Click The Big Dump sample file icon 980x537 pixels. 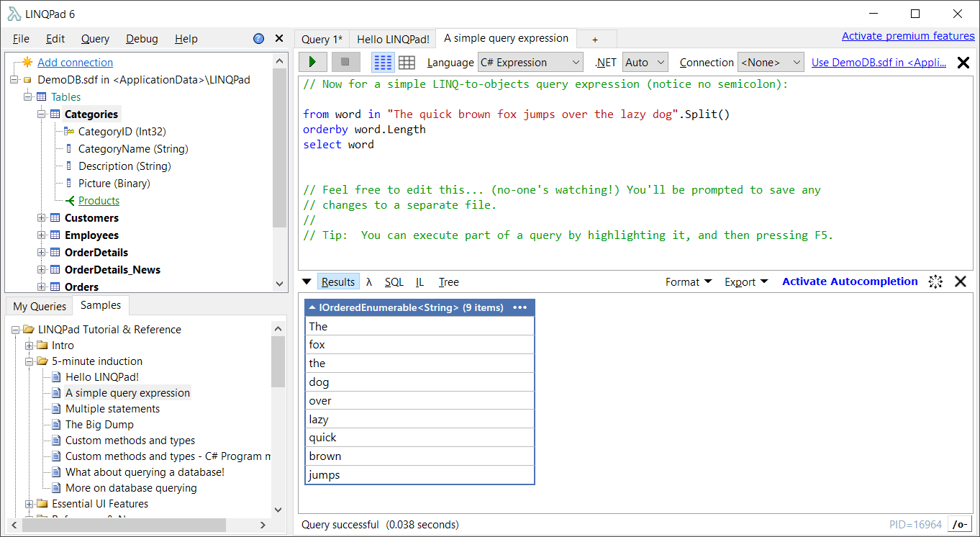pyautogui.click(x=56, y=425)
